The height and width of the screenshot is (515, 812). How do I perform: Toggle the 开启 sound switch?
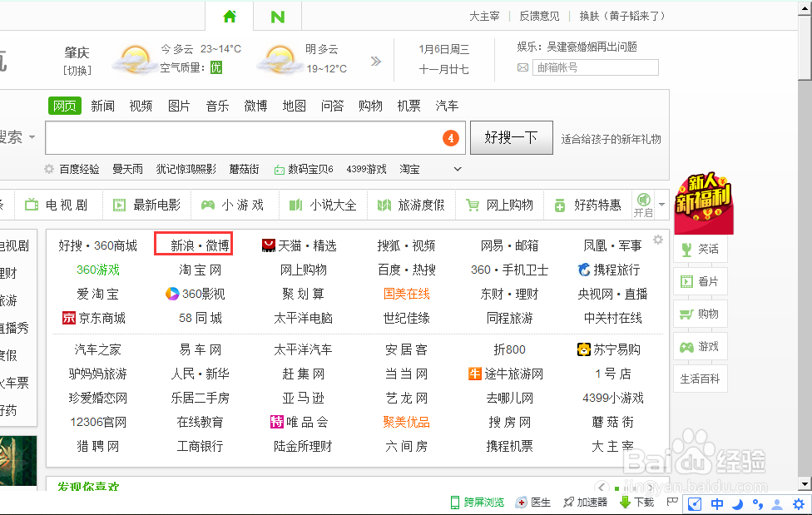coord(644,205)
